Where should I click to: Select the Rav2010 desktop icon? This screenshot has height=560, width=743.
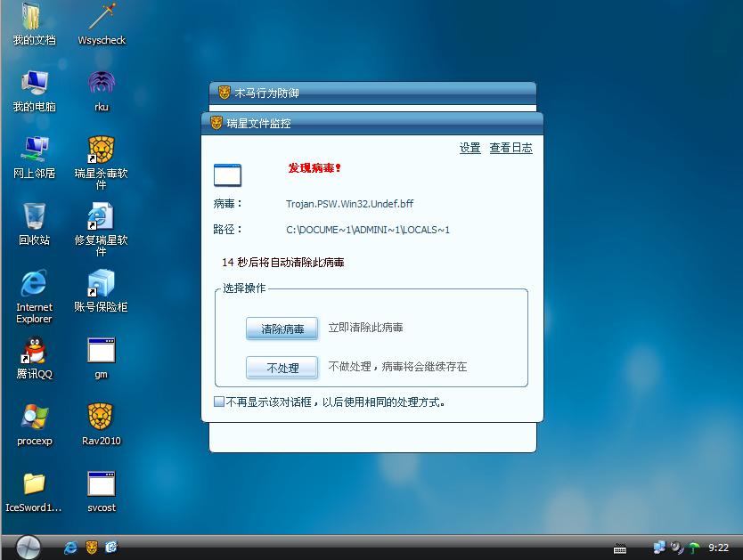click(x=102, y=425)
